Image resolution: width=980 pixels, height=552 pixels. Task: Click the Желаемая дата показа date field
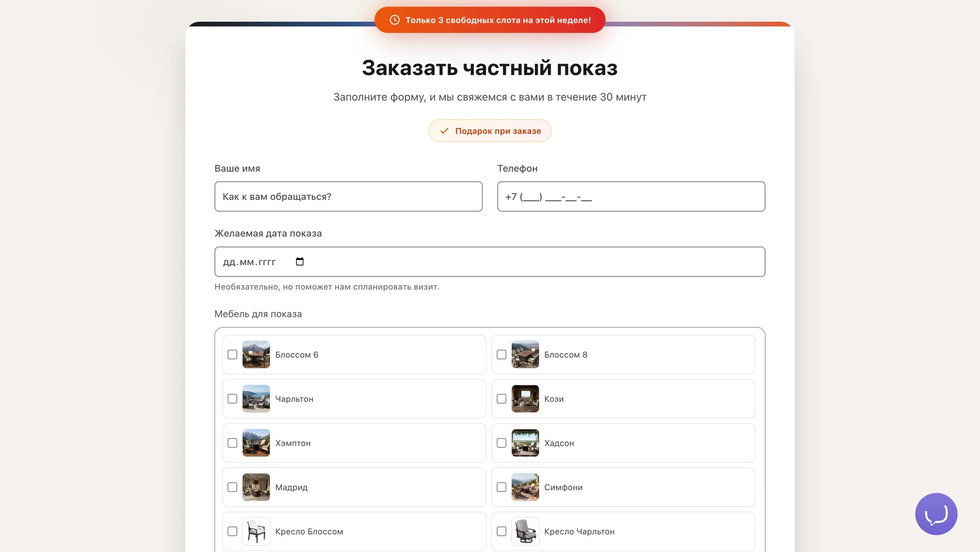[490, 262]
